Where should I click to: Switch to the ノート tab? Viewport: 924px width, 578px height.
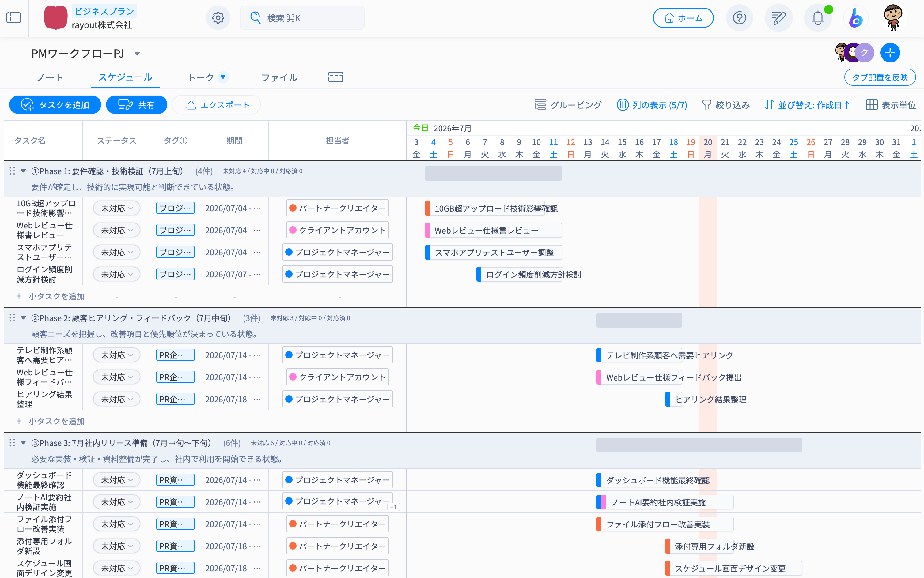[x=50, y=77]
